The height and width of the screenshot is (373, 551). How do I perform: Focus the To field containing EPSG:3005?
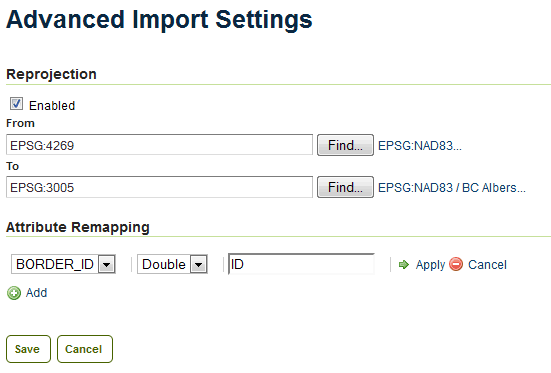click(x=159, y=187)
